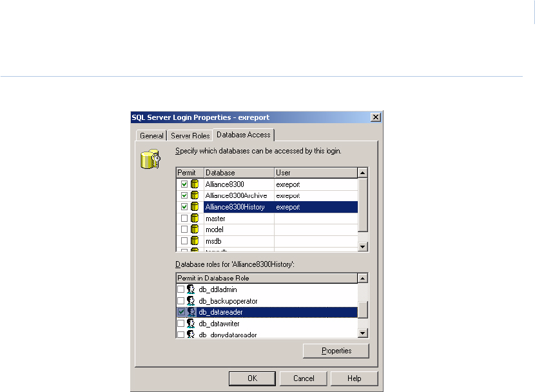Select the master database name

215,219
